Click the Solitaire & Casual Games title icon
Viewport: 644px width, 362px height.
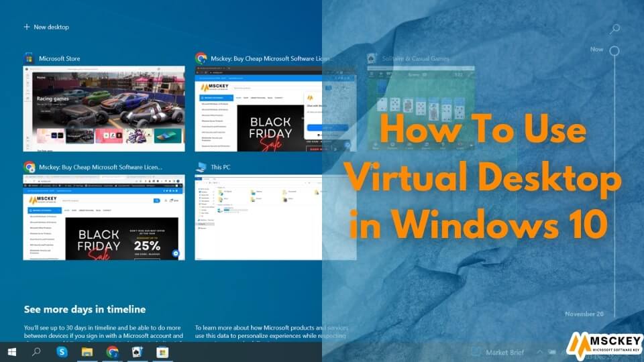click(372, 58)
